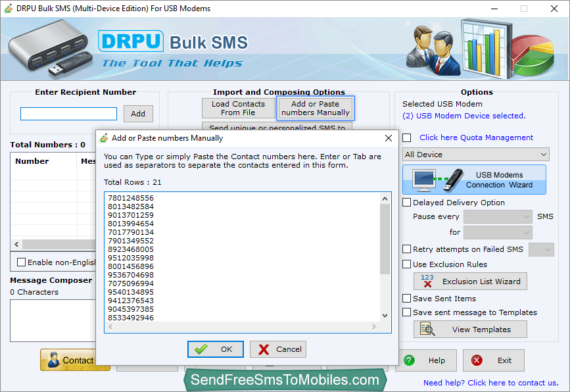This screenshot has height=392, width=570.
Task: Tick Retry attempts on Failed SMS
Action: click(x=407, y=249)
